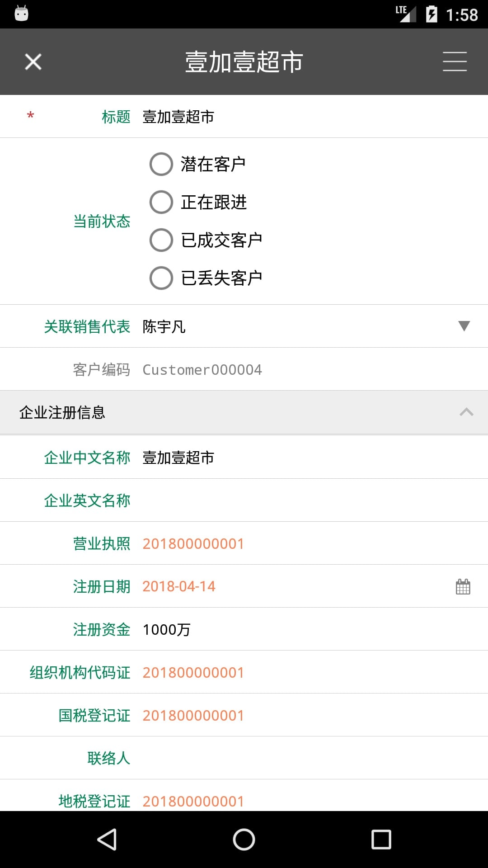
Task: Tap the 企业注册信息 section header text
Action: click(x=62, y=412)
